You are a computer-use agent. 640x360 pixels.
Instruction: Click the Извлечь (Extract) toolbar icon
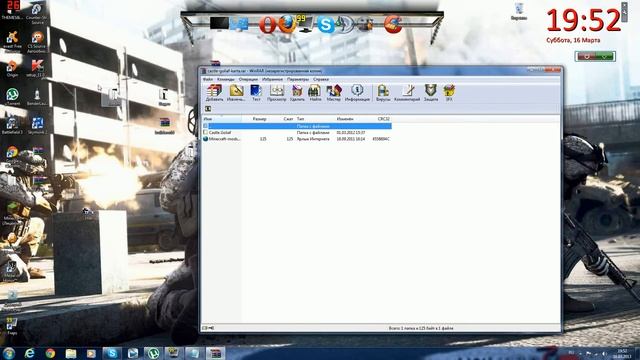point(236,93)
